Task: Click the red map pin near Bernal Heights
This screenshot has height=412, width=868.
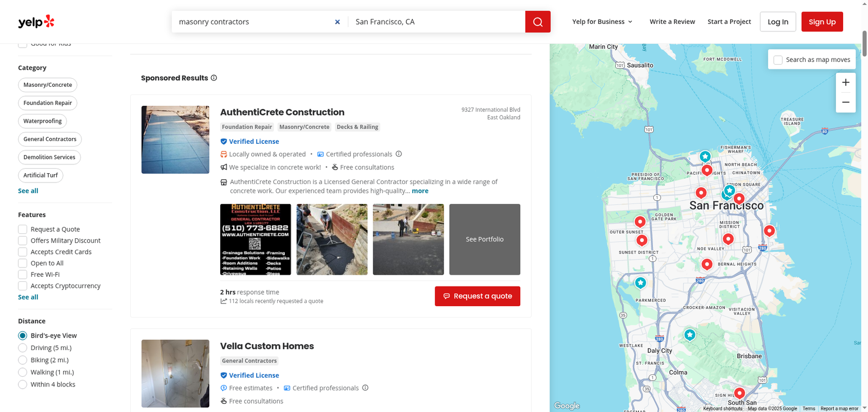Action: click(x=706, y=264)
